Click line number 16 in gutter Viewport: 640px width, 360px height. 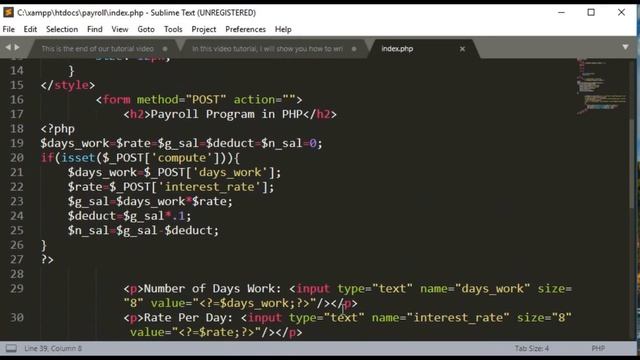[17, 100]
